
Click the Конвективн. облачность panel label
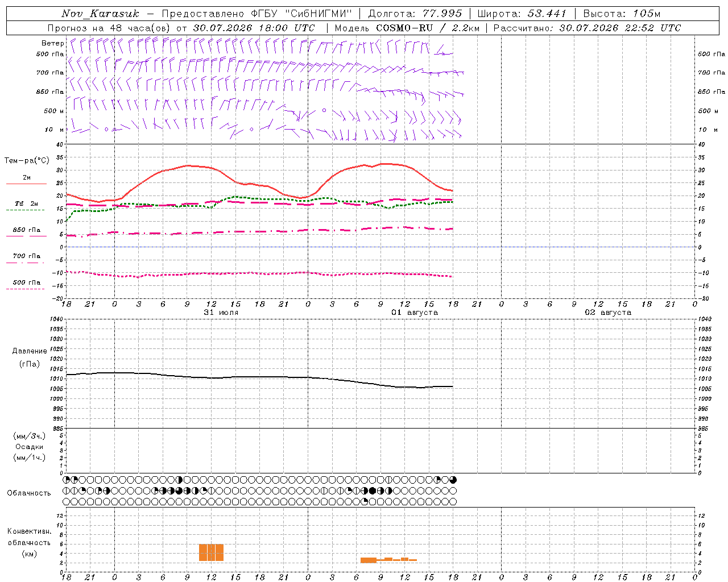pyautogui.click(x=30, y=542)
